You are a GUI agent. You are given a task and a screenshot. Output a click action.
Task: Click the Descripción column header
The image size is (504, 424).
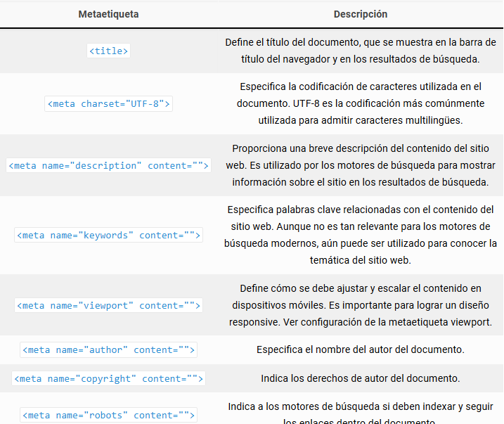tap(360, 14)
